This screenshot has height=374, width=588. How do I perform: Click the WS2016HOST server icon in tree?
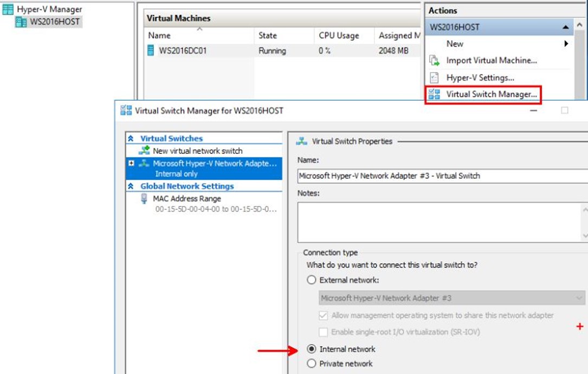[21, 22]
